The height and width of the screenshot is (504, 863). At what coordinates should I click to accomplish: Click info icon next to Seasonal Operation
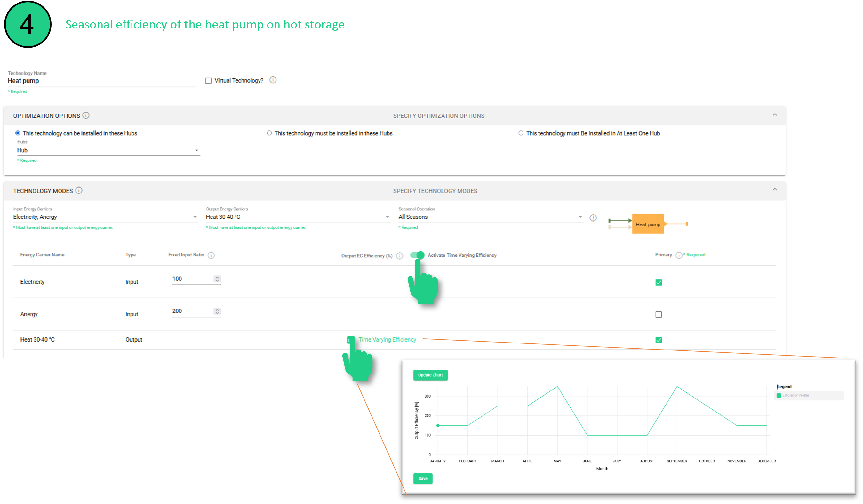tap(593, 218)
